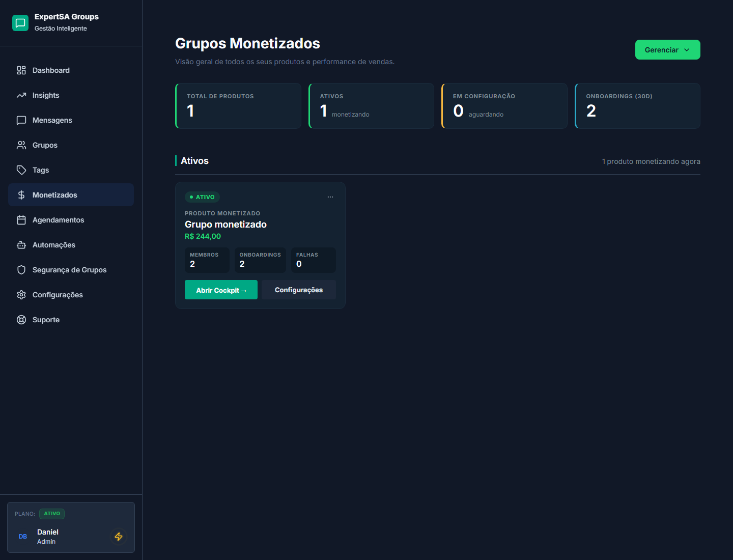Click the Insights trending-arrow icon
Image resolution: width=733 pixels, height=560 pixels.
[21, 95]
